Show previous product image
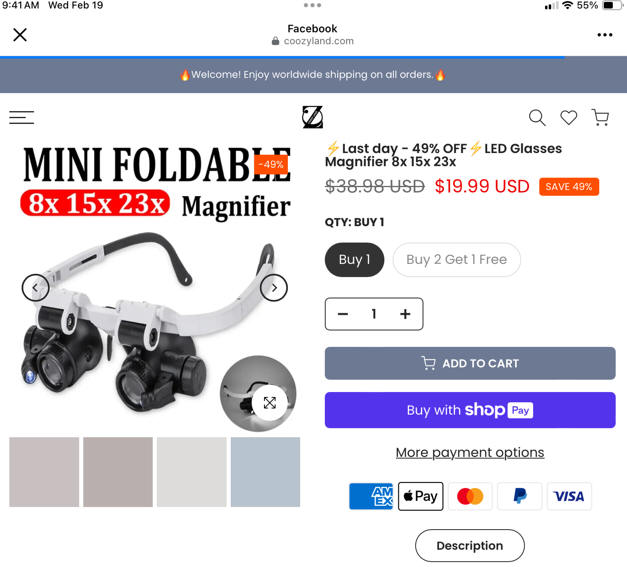This screenshot has width=627, height=567. [35, 287]
